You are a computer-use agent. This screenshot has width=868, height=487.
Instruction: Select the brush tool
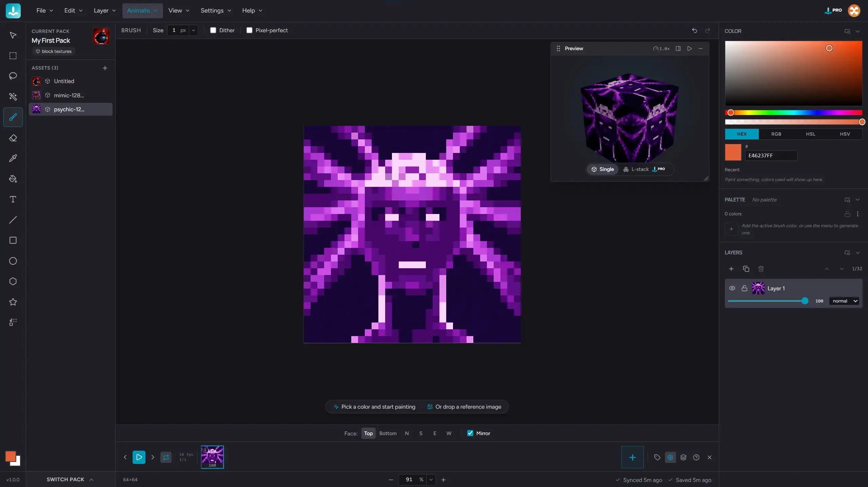click(x=13, y=117)
